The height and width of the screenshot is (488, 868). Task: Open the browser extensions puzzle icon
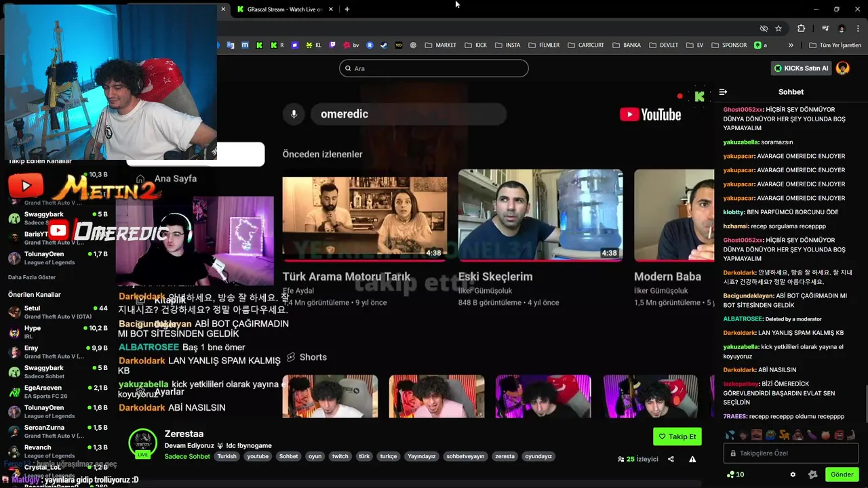coord(801,28)
